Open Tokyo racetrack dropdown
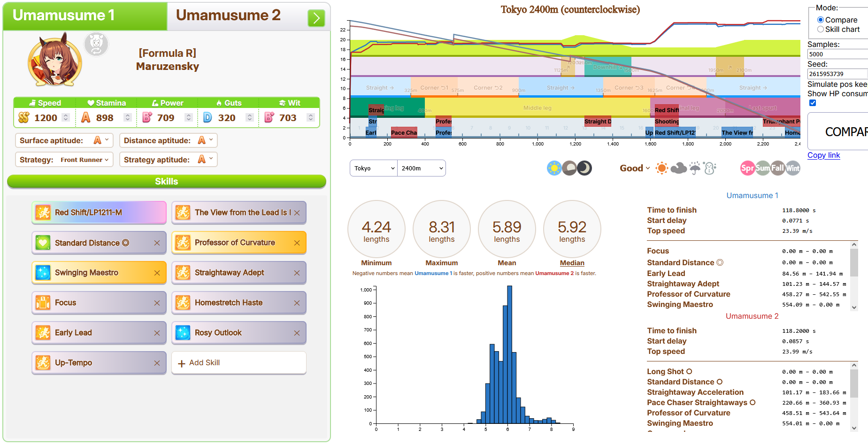 (374, 168)
